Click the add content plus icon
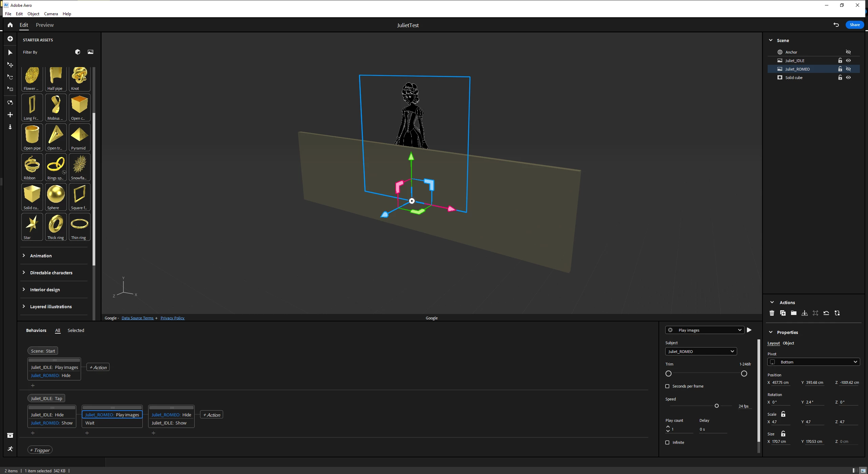868x474 pixels. pyautogui.click(x=10, y=39)
